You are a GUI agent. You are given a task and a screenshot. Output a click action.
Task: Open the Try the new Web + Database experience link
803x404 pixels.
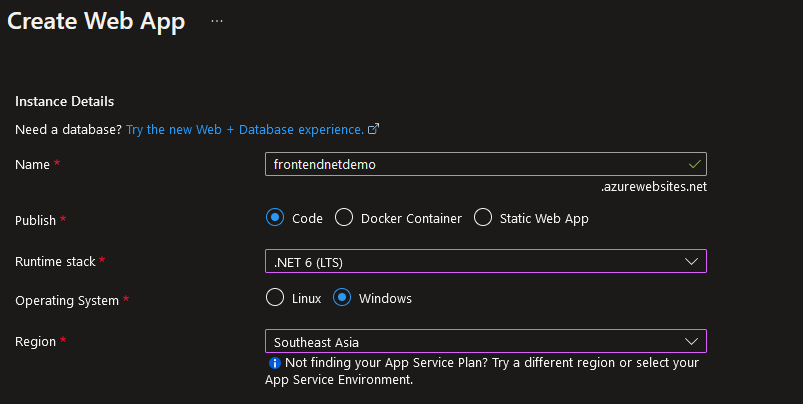coord(245,130)
